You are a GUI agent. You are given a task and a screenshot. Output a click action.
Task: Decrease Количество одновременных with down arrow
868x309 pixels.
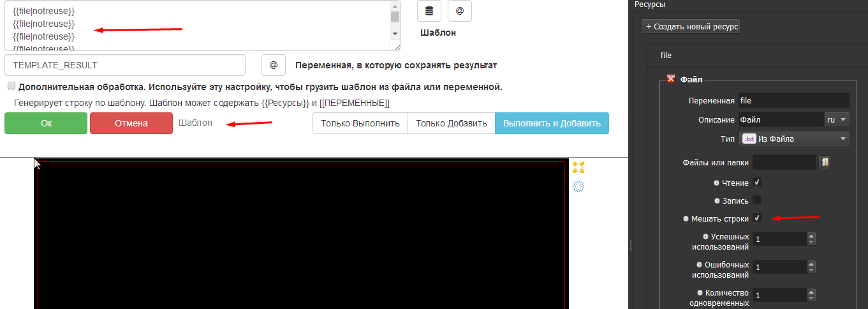(811, 298)
